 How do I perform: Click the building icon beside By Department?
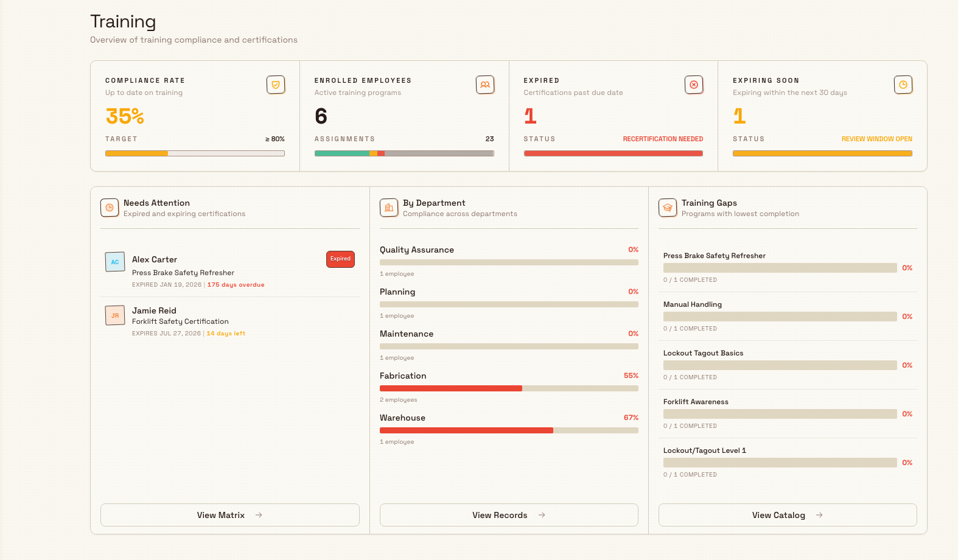click(x=389, y=208)
